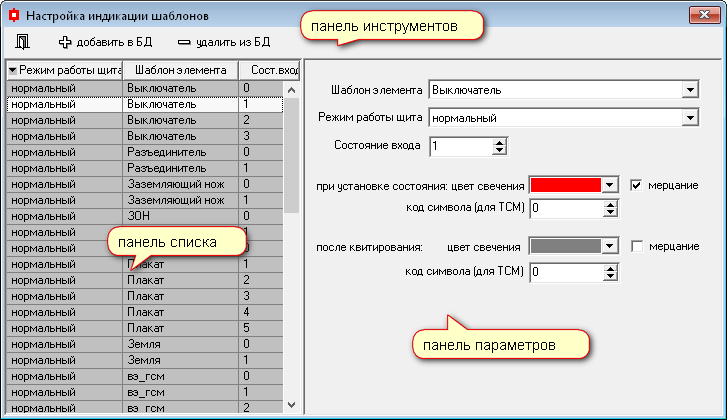Viewport: 727px width, 420px height.
Task: Click sort arrow in 'Режим работы щита' header
Action: [12, 71]
